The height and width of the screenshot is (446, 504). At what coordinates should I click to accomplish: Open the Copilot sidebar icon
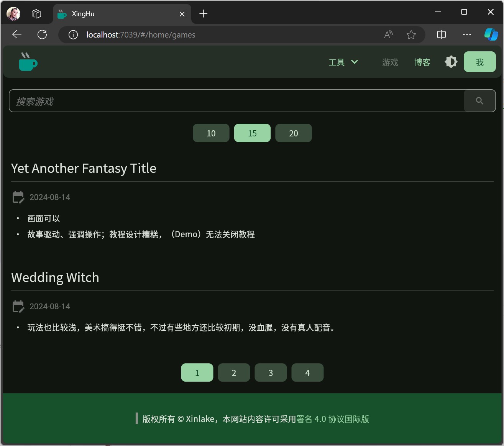pos(491,34)
